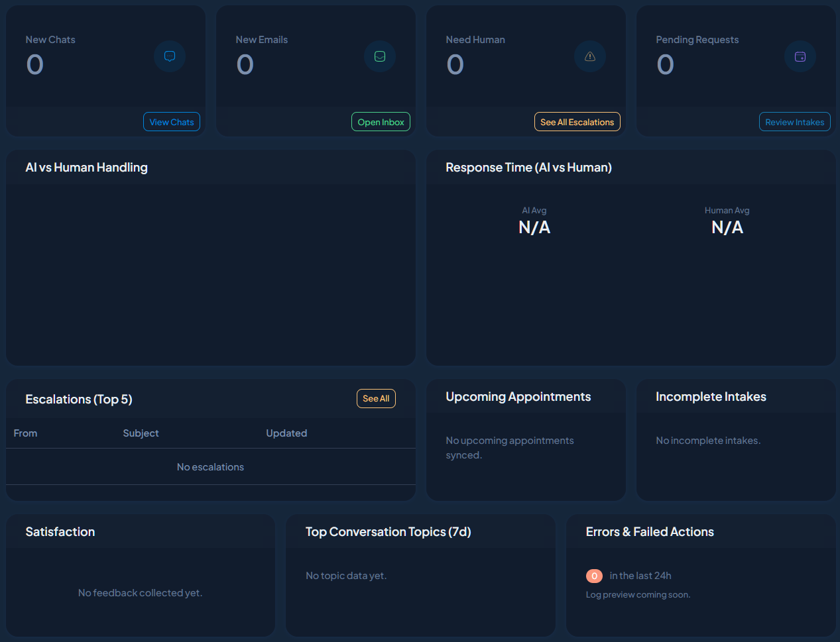Click the Review Intakes button
This screenshot has width=840, height=642.
[x=794, y=121]
